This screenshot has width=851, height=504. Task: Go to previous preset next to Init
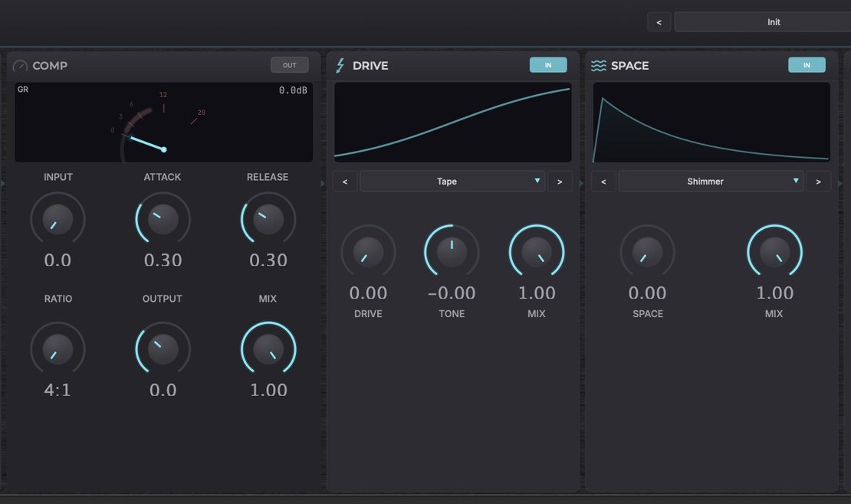click(x=659, y=22)
